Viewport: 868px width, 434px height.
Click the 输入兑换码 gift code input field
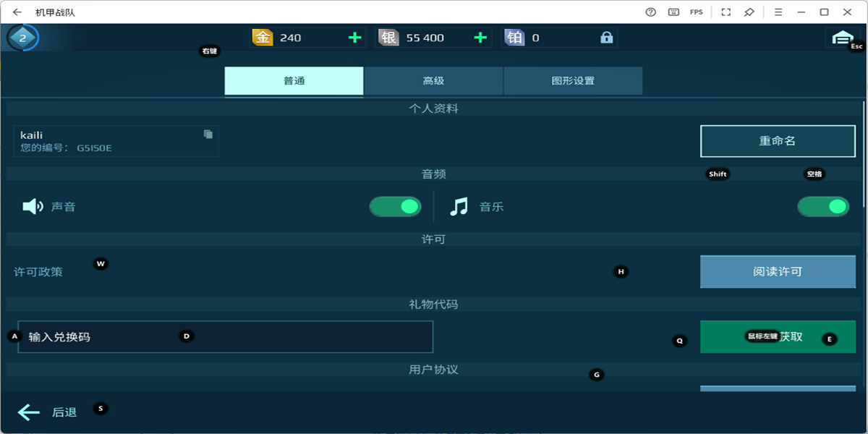(x=224, y=336)
